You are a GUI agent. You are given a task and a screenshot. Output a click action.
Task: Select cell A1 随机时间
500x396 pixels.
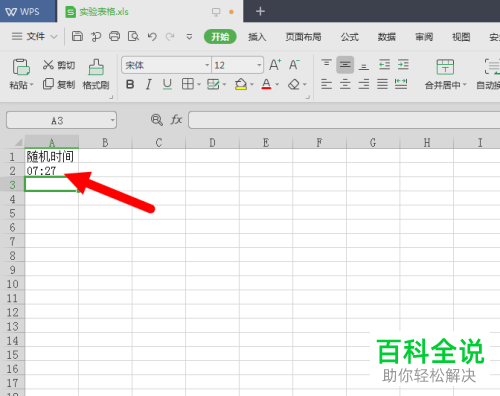(52, 156)
